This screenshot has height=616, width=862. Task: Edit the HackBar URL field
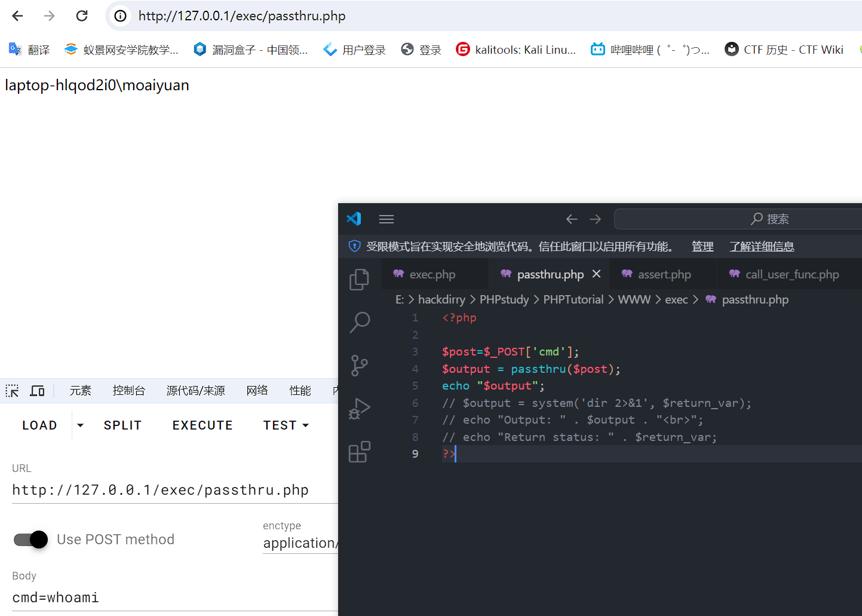175,491
